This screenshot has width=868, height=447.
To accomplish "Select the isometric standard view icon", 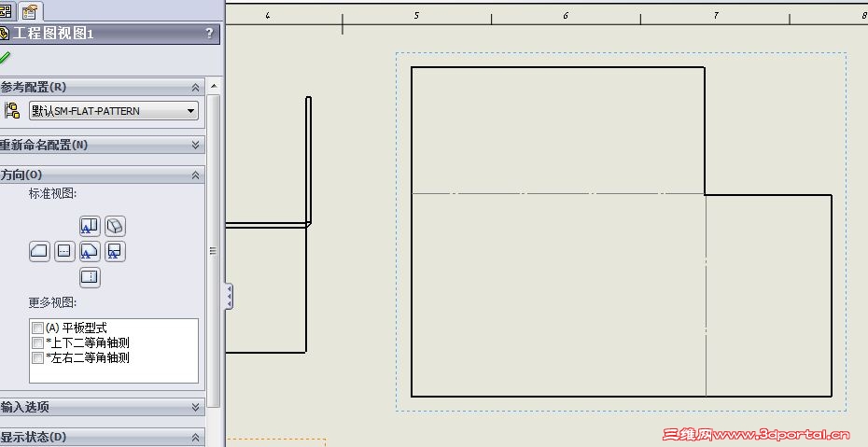I will click(115, 226).
